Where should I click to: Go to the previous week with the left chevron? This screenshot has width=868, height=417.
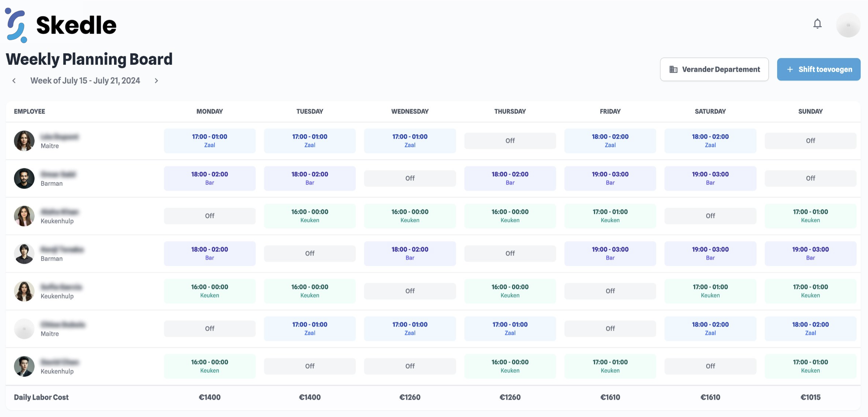pos(14,80)
